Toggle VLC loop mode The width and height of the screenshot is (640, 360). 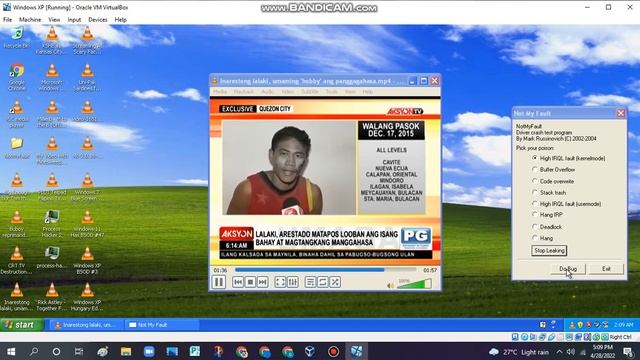tap(322, 282)
